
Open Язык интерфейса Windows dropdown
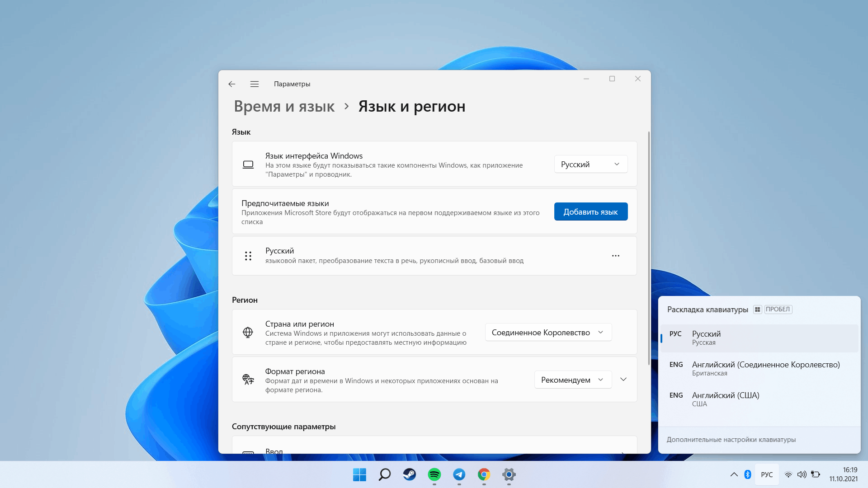(x=589, y=164)
